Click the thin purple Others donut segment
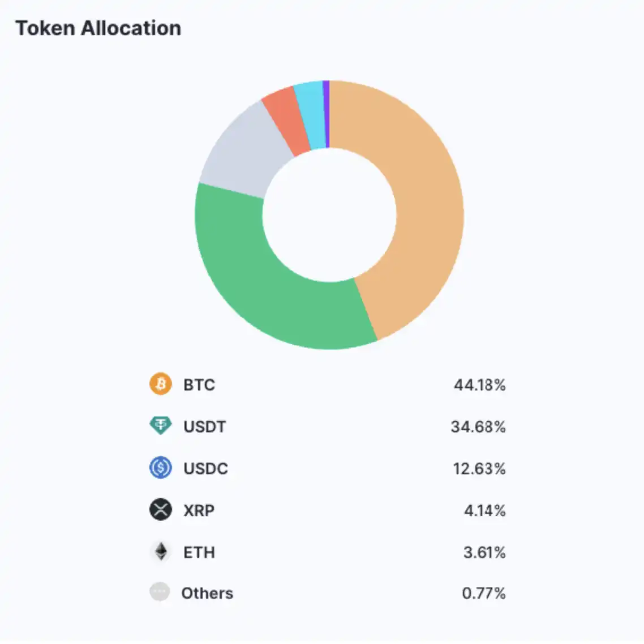Screen dimensions: 644x644 [x=326, y=113]
